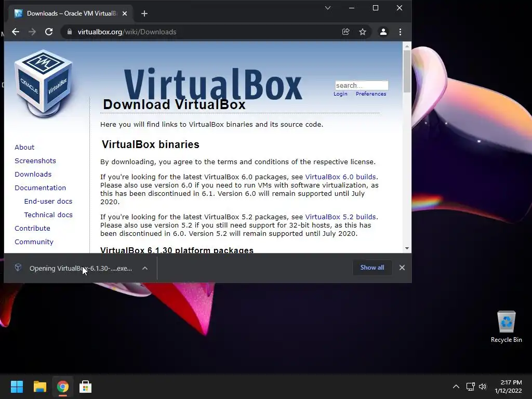The height and width of the screenshot is (399, 532).
Task: Open the Chrome three-dot menu
Action: 401,32
